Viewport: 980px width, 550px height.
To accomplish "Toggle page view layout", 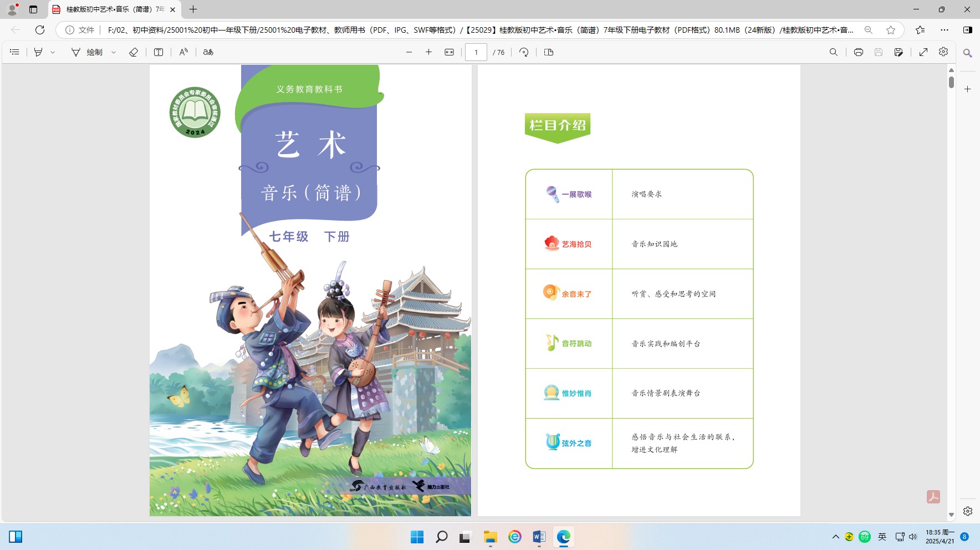I will (x=549, y=52).
